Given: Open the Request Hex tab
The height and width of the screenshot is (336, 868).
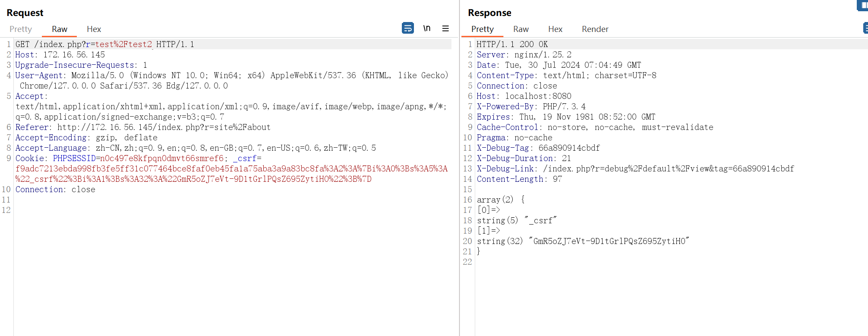Looking at the screenshot, I should tap(94, 29).
